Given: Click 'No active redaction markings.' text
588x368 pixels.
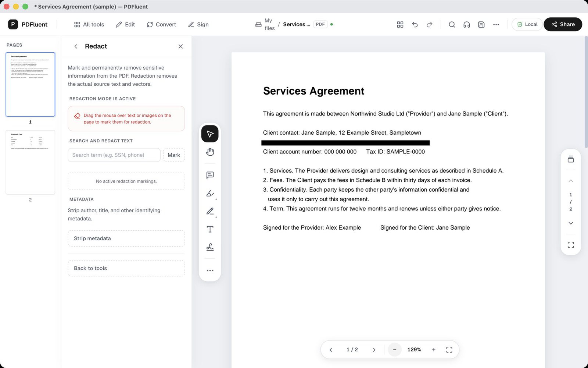Looking at the screenshot, I should [126, 181].
